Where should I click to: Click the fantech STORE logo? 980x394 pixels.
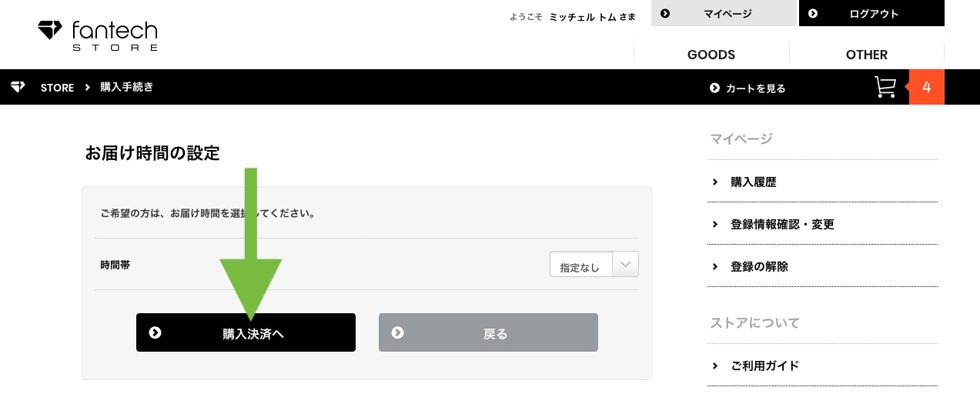98,35
